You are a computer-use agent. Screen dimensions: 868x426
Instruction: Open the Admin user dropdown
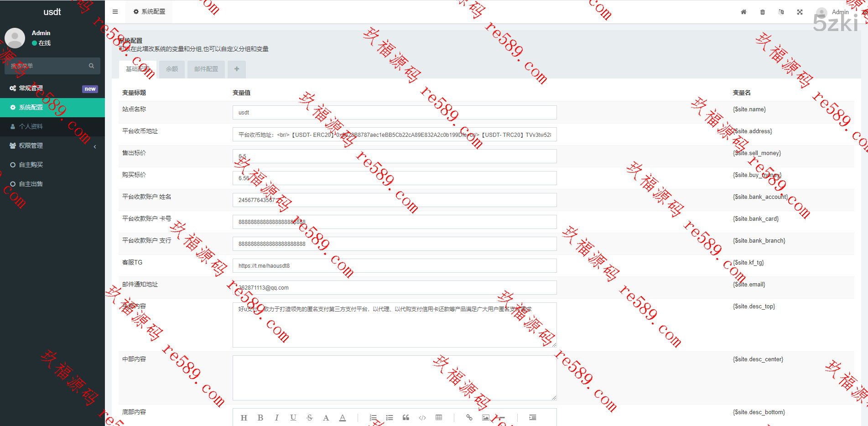(x=833, y=12)
